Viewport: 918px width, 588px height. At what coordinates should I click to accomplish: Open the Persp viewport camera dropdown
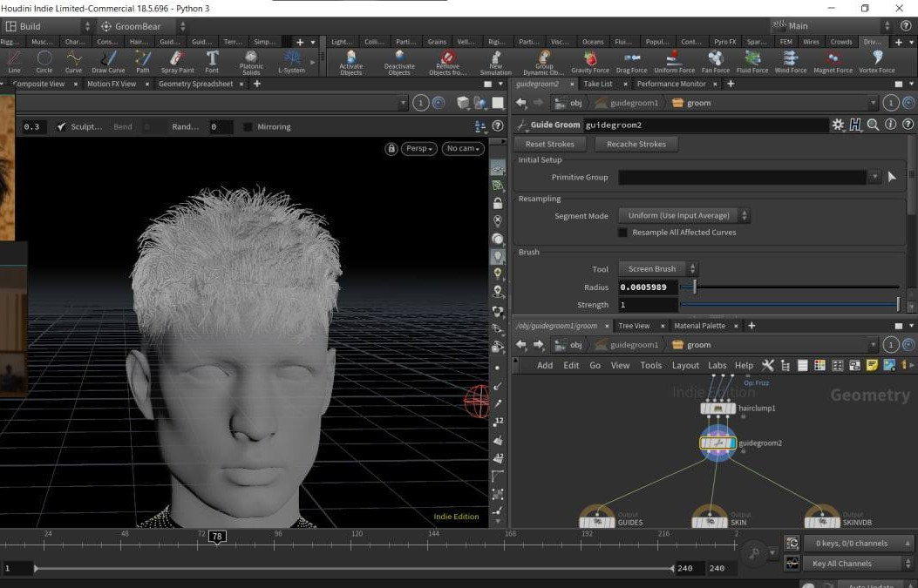pyautogui.click(x=418, y=149)
